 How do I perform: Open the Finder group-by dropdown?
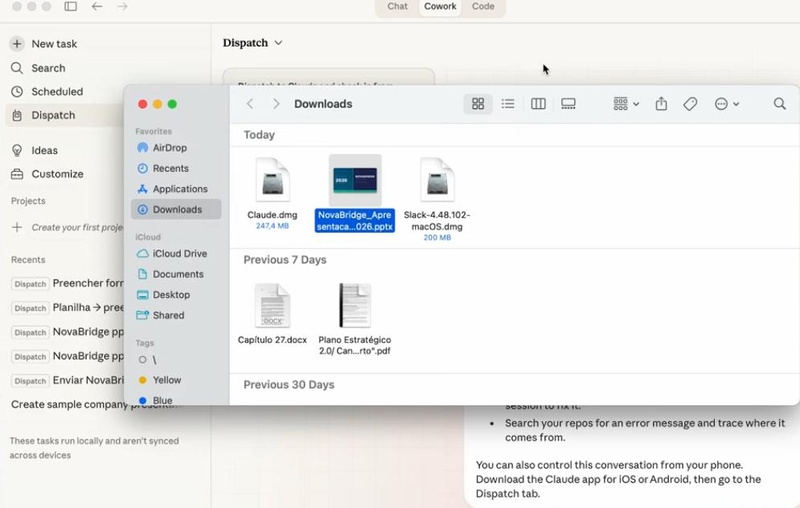(x=626, y=104)
